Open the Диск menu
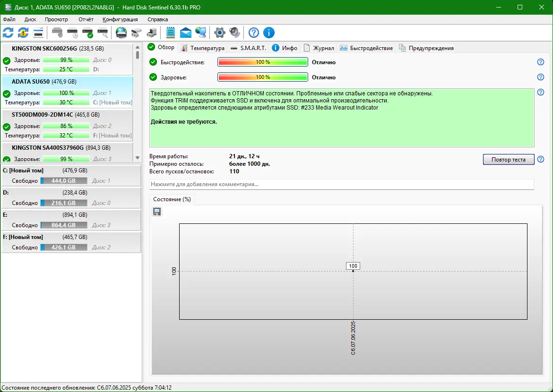The height and width of the screenshot is (392, 553). 30,19
